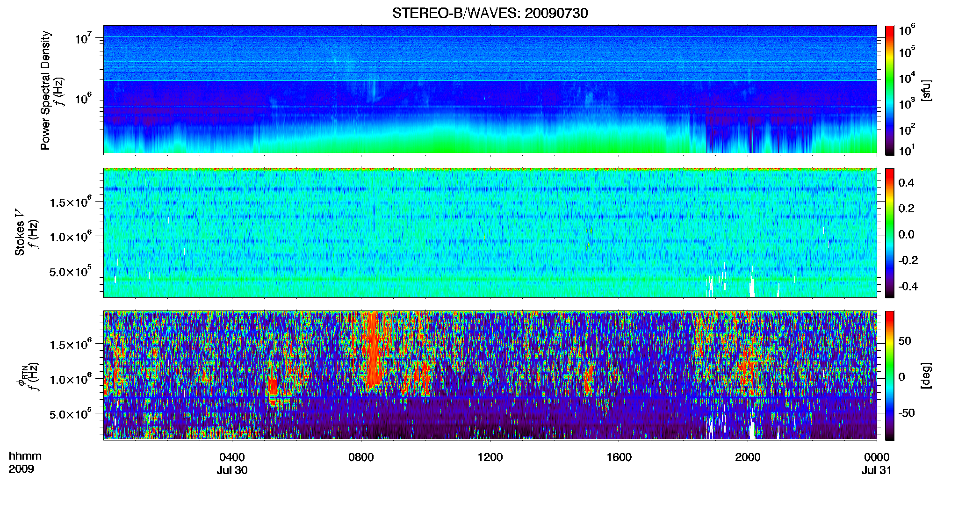Select the 10^6 tick on the Power Spectral Density axis
Viewport: 980px width, 505px height.
tap(83, 99)
